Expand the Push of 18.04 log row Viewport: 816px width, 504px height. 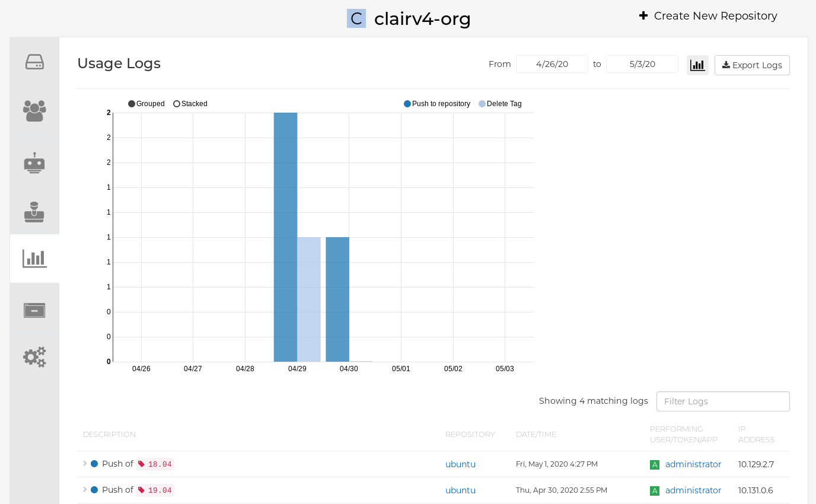point(85,464)
